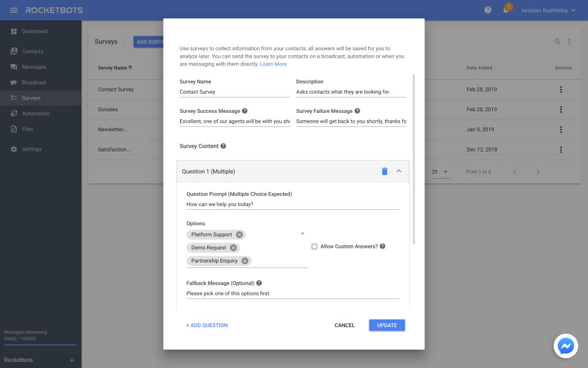The width and height of the screenshot is (588, 368).
Task: Click help icon beside Allow Custom Answers
Action: (382, 247)
